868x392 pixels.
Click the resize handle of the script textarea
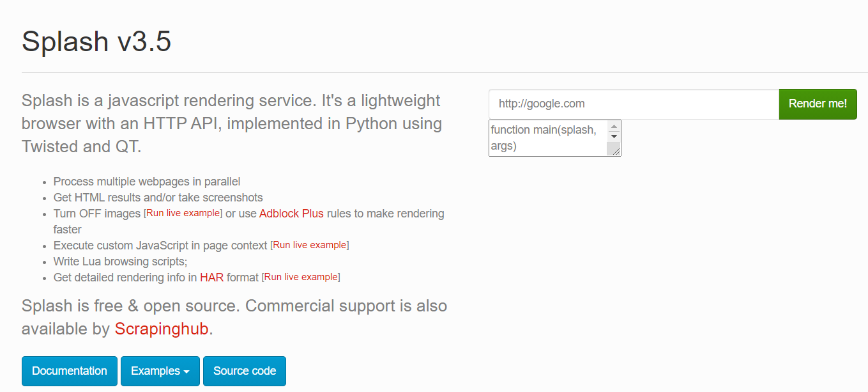point(614,150)
